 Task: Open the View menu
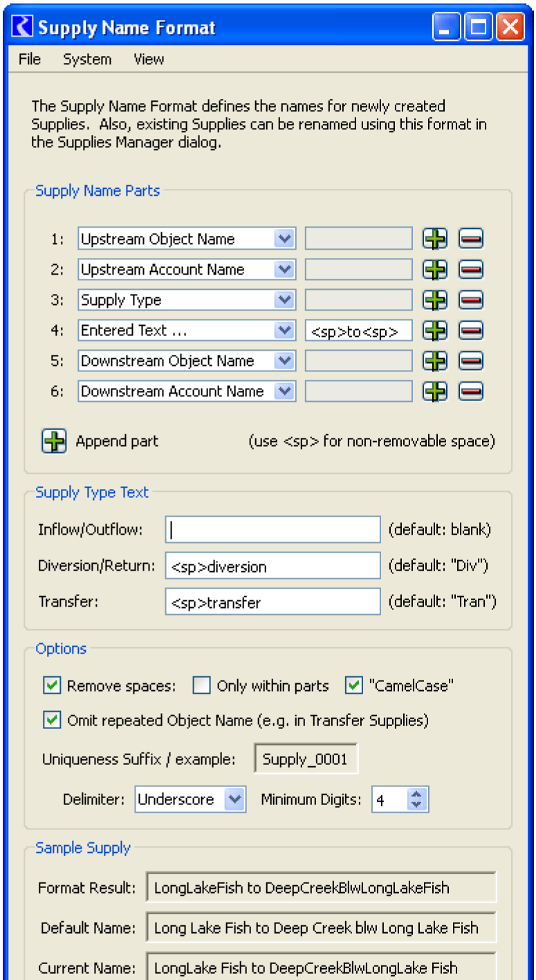pos(149,59)
